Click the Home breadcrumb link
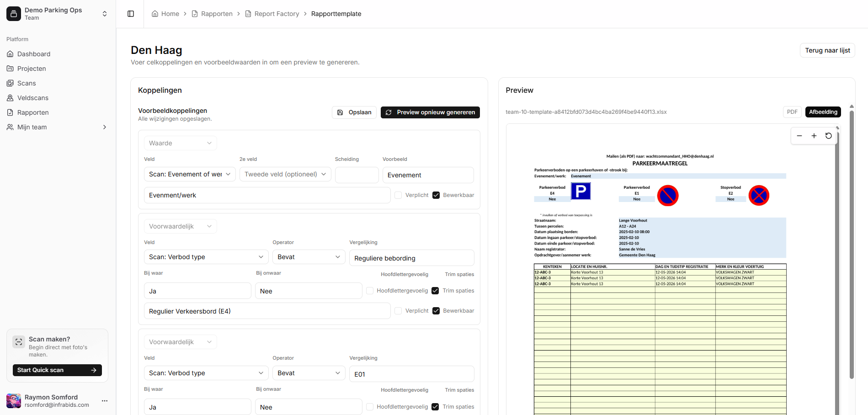 [x=165, y=14]
